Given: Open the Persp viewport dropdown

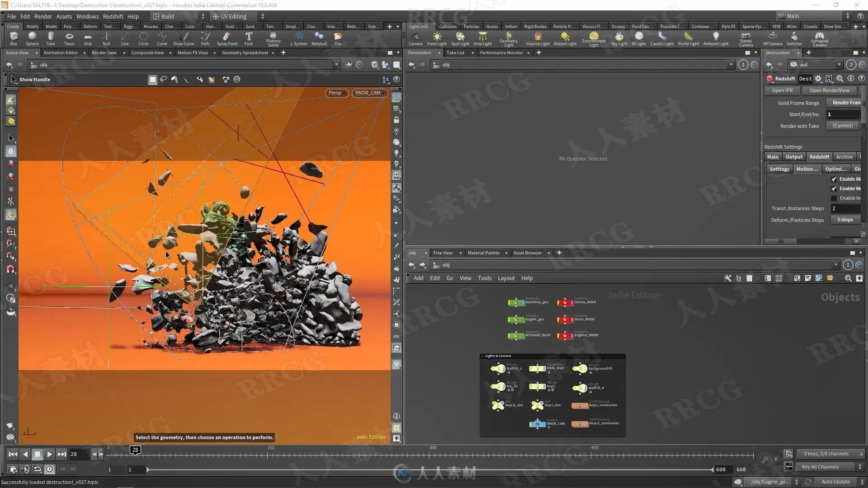Looking at the screenshot, I should coord(336,93).
